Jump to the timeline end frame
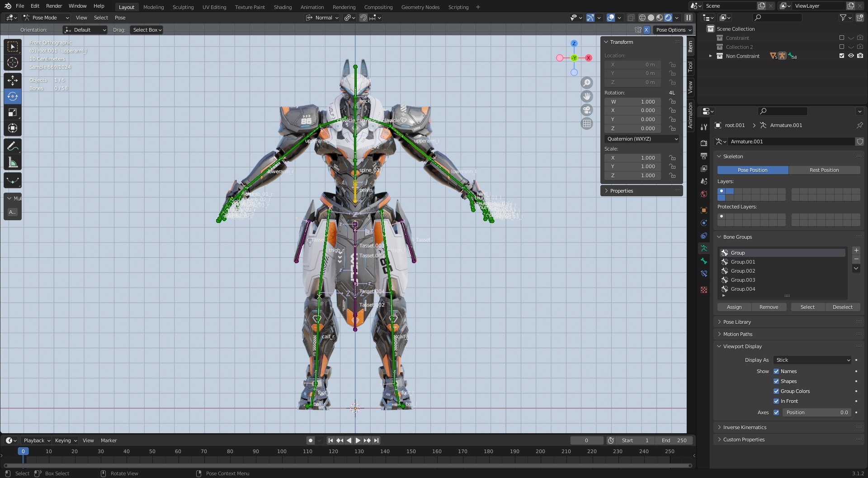 (x=376, y=440)
